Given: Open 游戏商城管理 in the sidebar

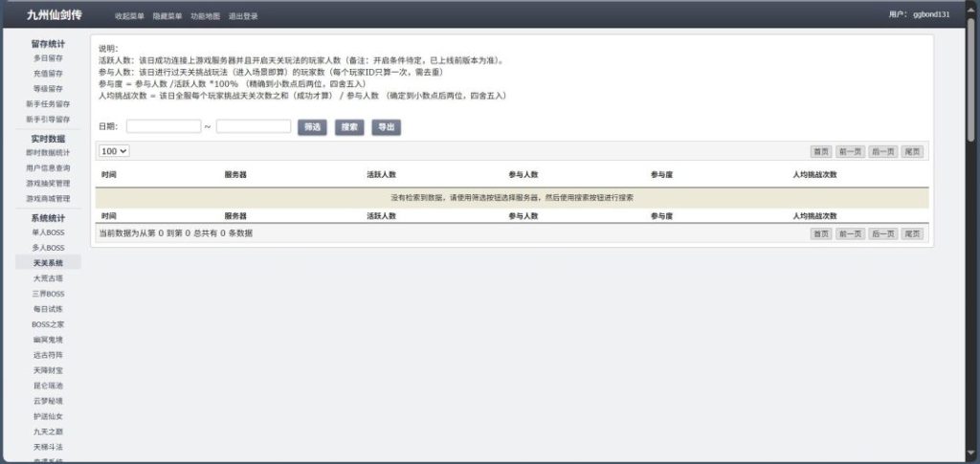Looking at the screenshot, I should pyautogui.click(x=48, y=198).
